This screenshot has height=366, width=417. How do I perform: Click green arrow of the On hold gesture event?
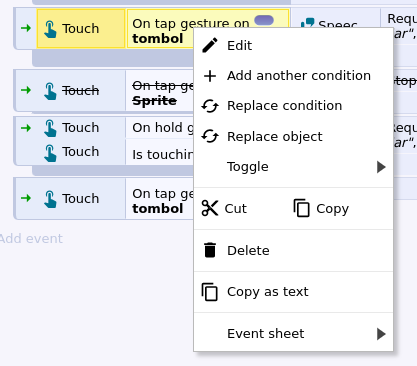pos(26,128)
